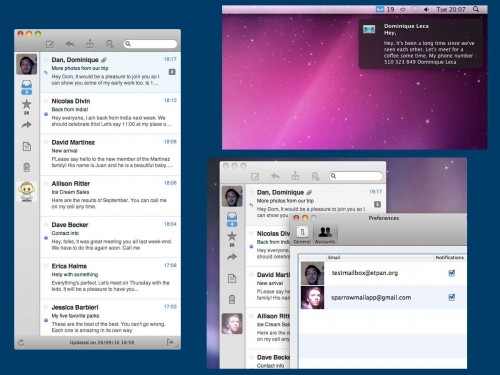
Task: Open David Martinez 'New arrival' in left window
Action: (x=110, y=155)
